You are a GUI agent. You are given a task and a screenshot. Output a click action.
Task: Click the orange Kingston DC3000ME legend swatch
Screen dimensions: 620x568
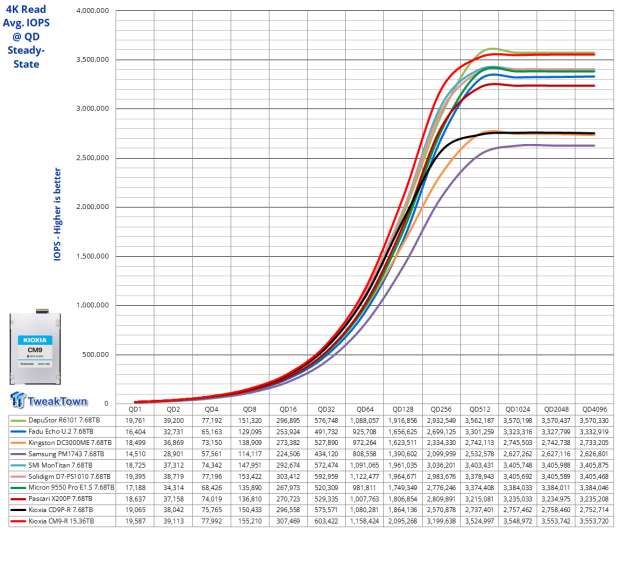[18, 443]
